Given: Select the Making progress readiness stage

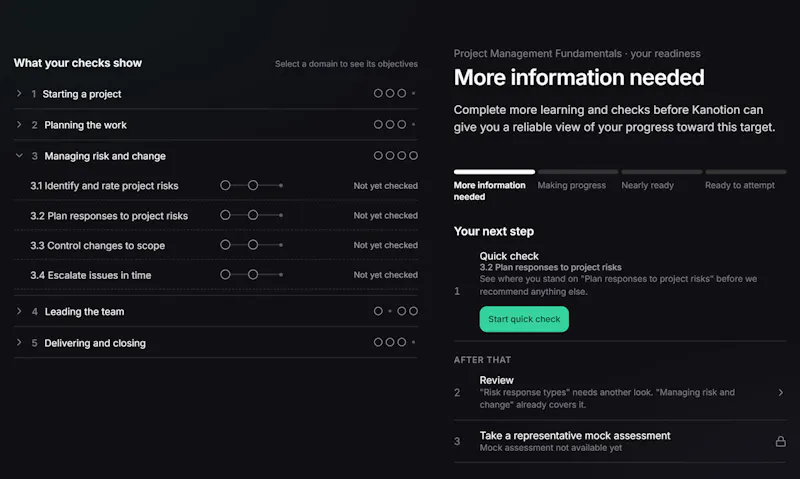Looking at the screenshot, I should (578, 180).
